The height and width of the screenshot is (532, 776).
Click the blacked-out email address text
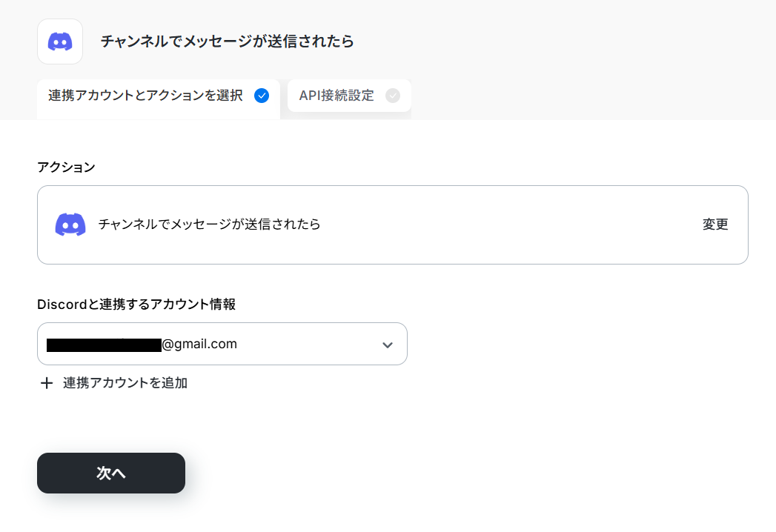pos(104,345)
